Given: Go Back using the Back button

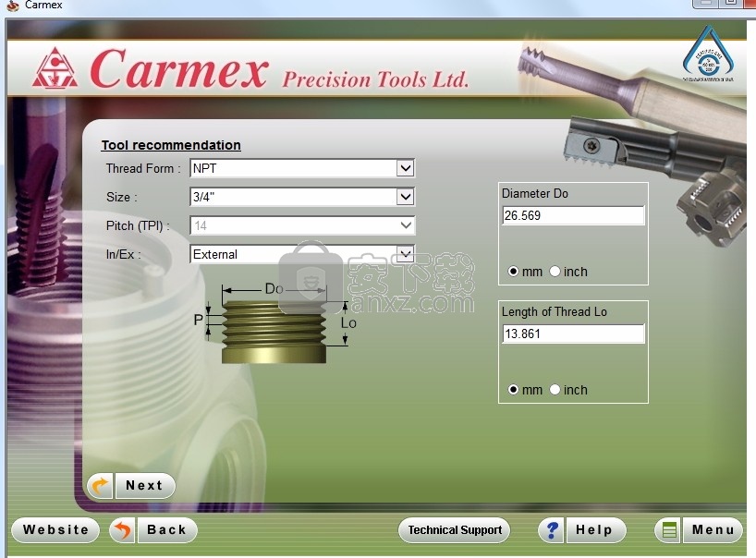Looking at the screenshot, I should (167, 530).
